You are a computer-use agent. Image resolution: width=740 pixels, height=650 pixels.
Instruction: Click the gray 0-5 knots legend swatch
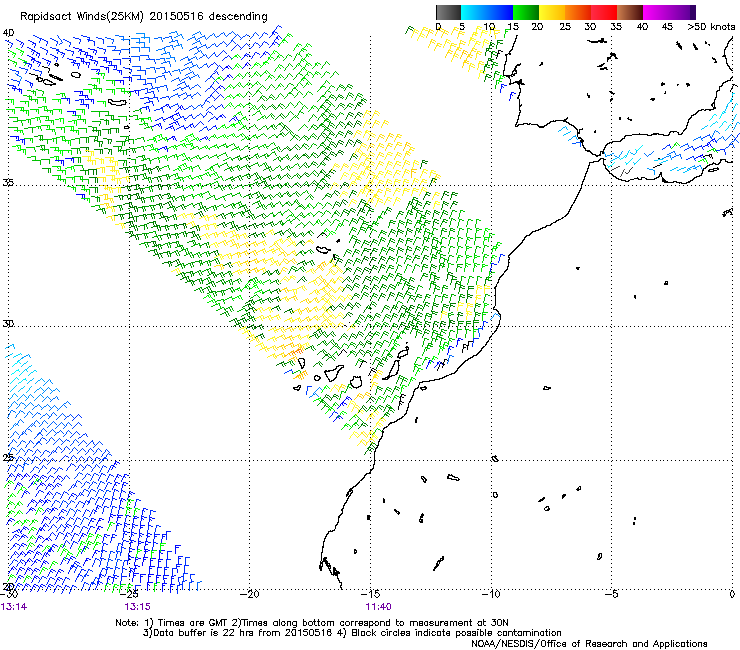pyautogui.click(x=448, y=12)
